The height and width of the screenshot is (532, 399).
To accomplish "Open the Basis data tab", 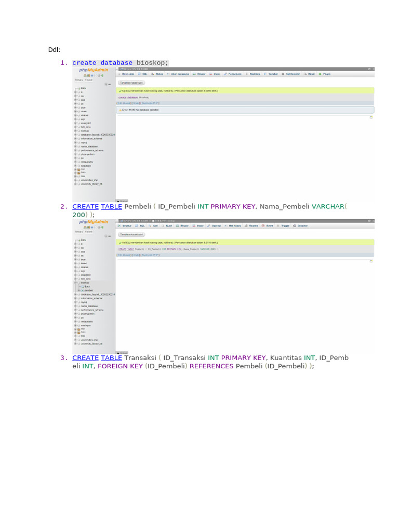I will point(126,74).
